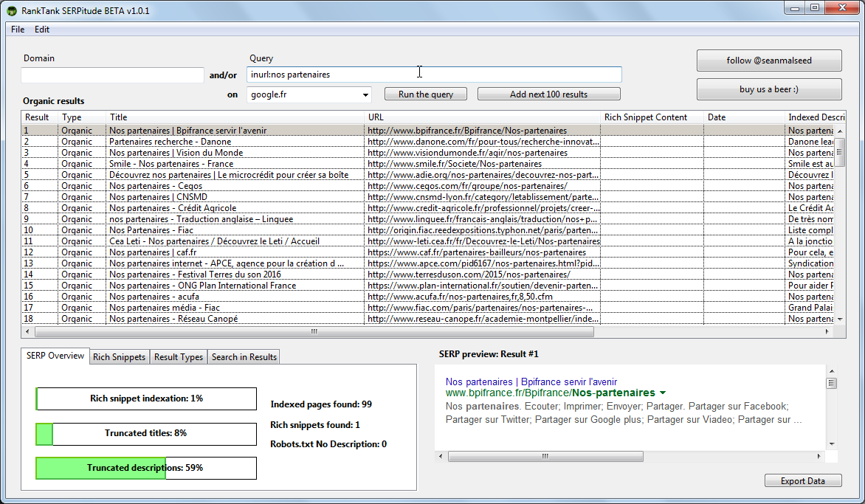Click inside the Domain input field
Viewport: 865px width, 504px height.
point(112,75)
